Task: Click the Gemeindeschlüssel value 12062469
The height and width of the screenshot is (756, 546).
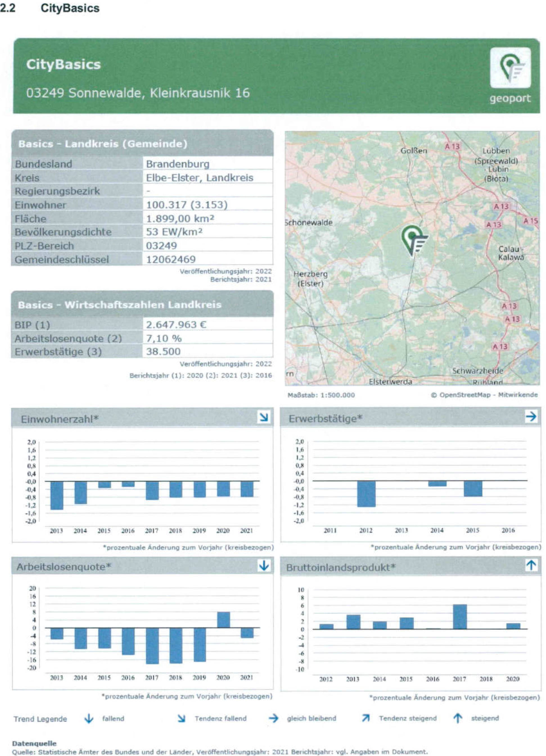Action: point(171,259)
